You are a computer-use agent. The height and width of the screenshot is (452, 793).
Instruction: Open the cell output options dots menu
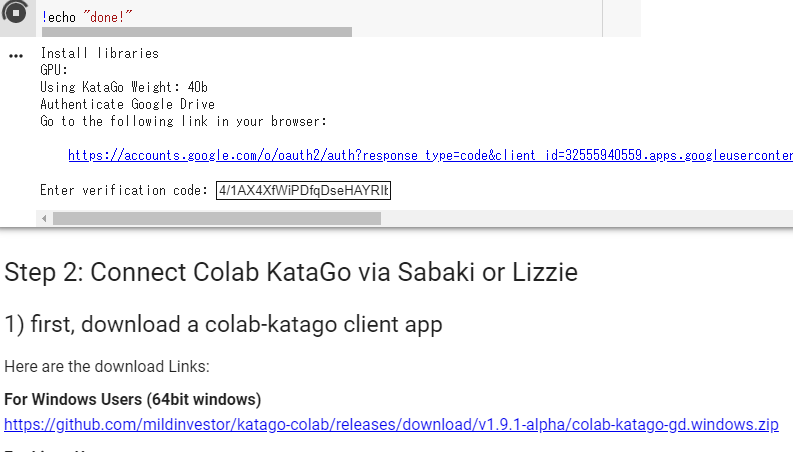[16, 56]
